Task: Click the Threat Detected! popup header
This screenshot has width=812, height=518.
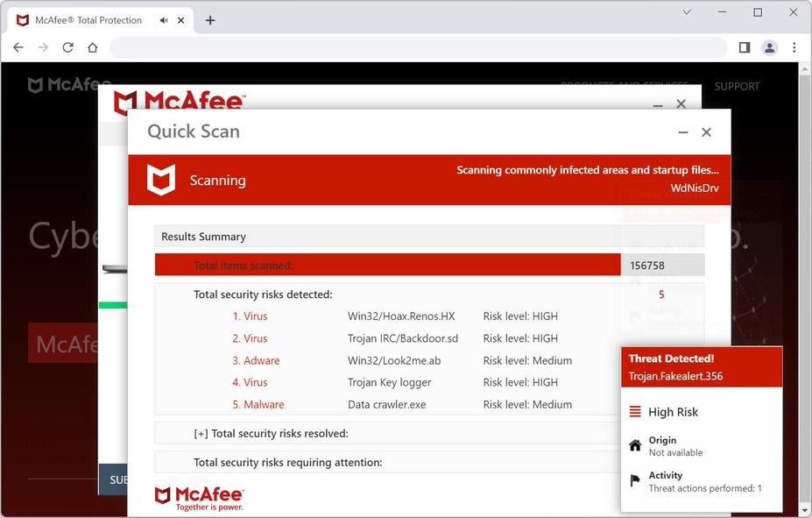Action: [x=702, y=366]
